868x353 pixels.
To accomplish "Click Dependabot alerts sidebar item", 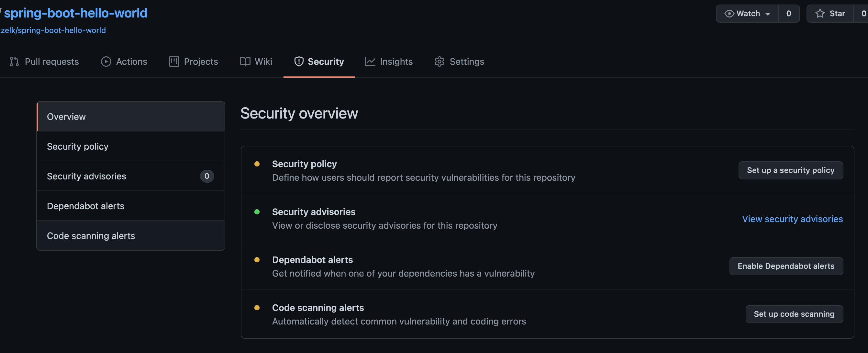I will (x=86, y=206).
